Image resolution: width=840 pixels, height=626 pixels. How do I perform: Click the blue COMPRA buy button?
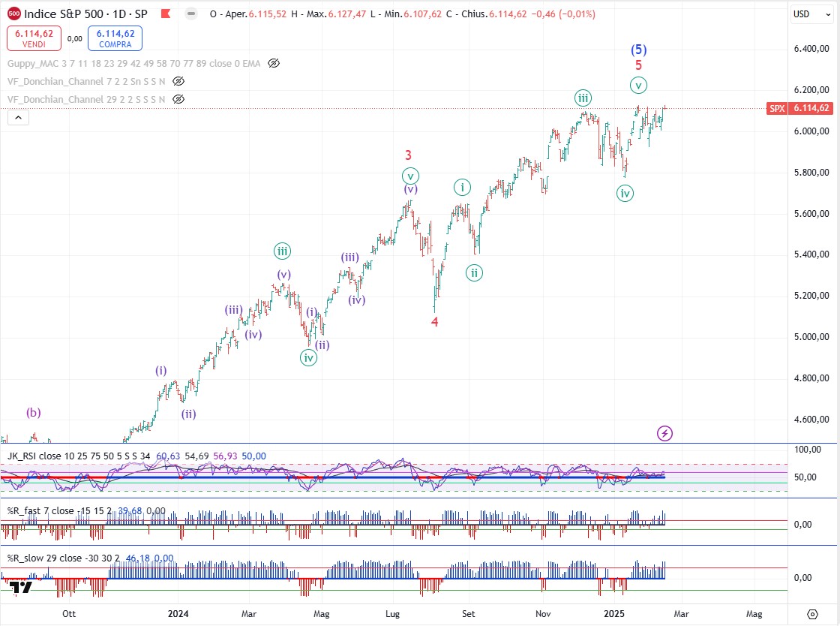(x=115, y=38)
